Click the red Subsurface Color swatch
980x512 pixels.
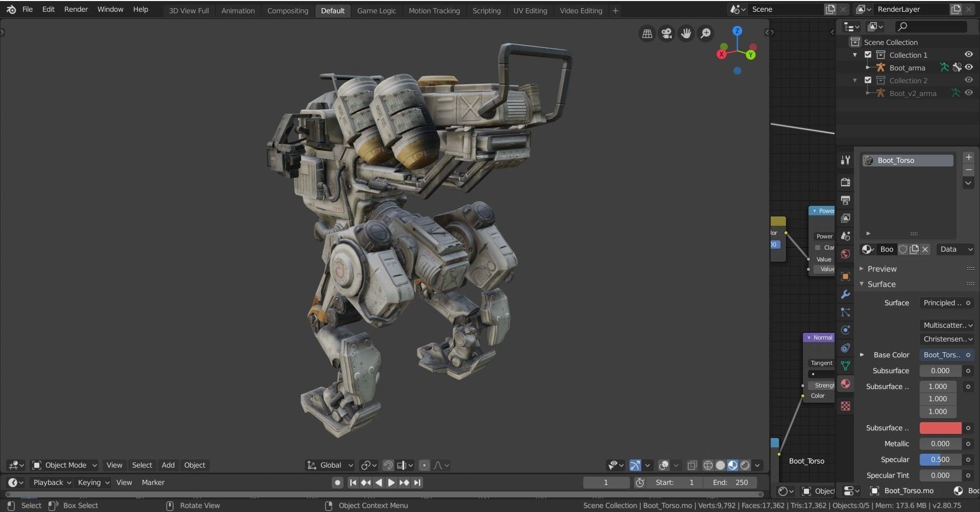[940, 428]
